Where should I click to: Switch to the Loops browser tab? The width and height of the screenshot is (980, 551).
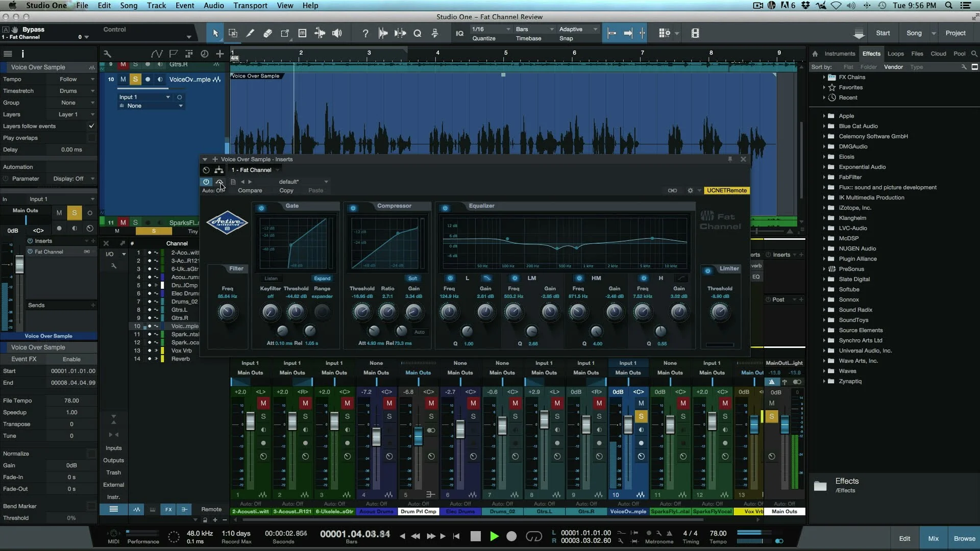(895, 54)
